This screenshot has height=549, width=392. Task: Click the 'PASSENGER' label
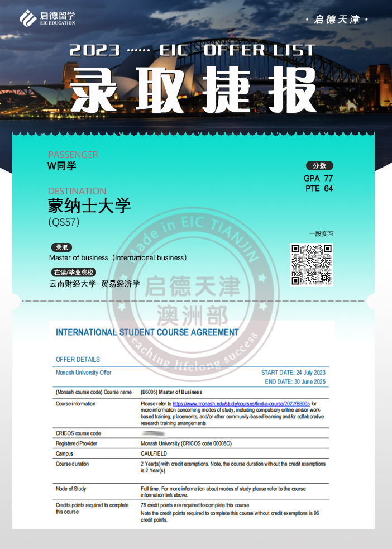73,155
